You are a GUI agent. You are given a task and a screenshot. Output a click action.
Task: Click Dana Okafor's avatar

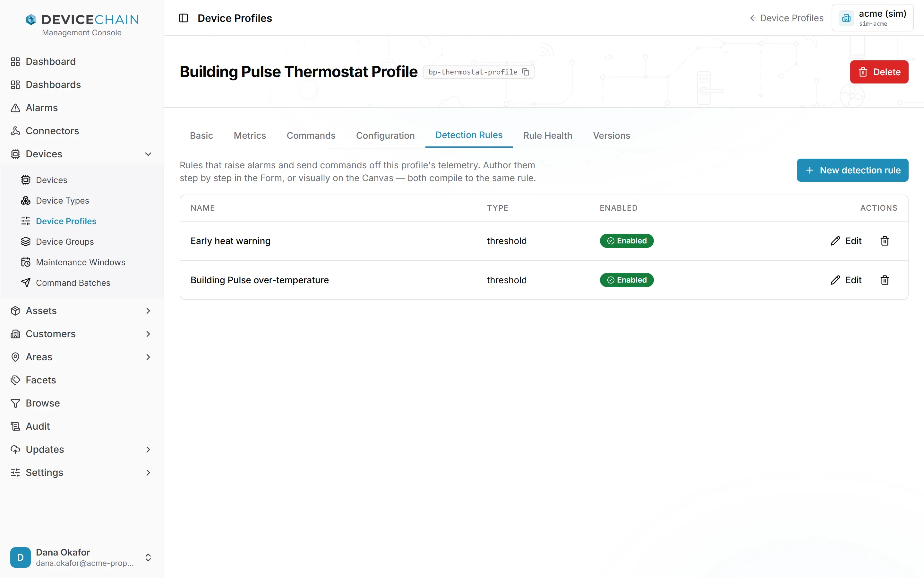(x=21, y=557)
